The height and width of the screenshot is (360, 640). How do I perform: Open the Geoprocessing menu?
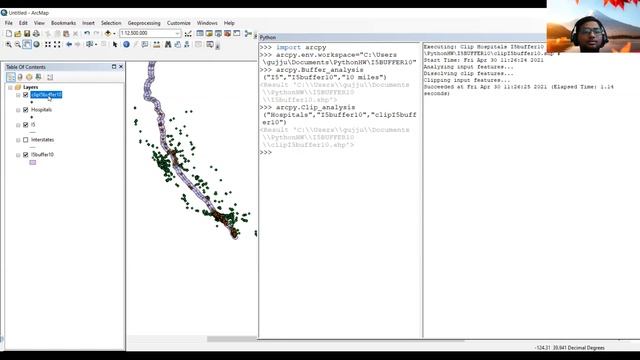click(x=144, y=23)
